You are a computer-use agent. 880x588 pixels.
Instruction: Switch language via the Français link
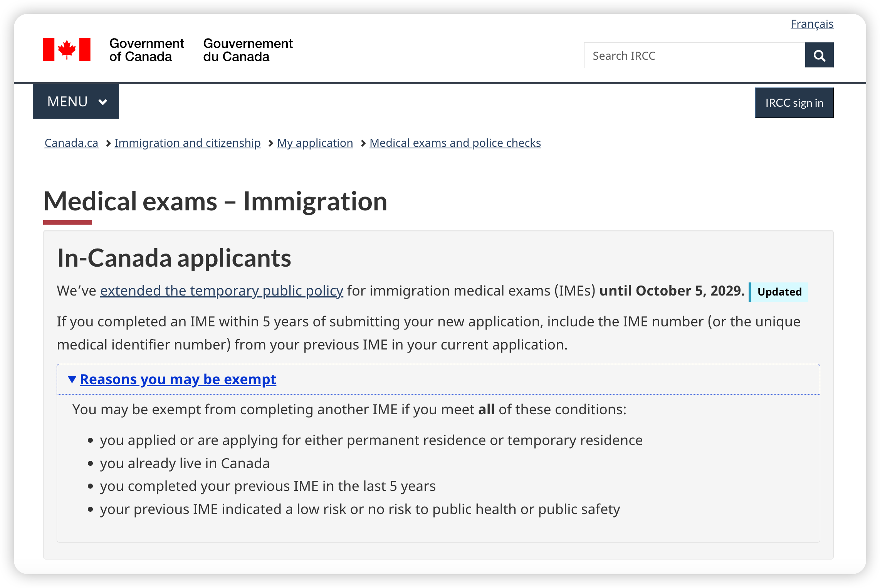pyautogui.click(x=812, y=24)
